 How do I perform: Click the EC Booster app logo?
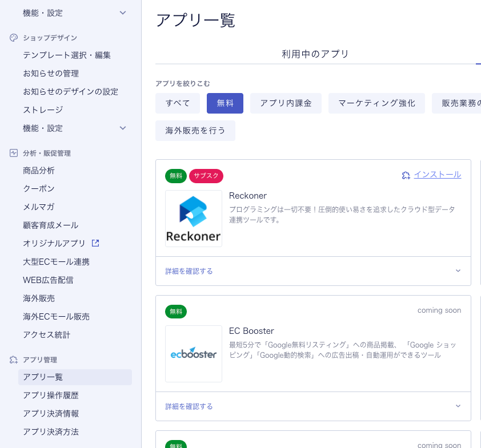point(194,354)
